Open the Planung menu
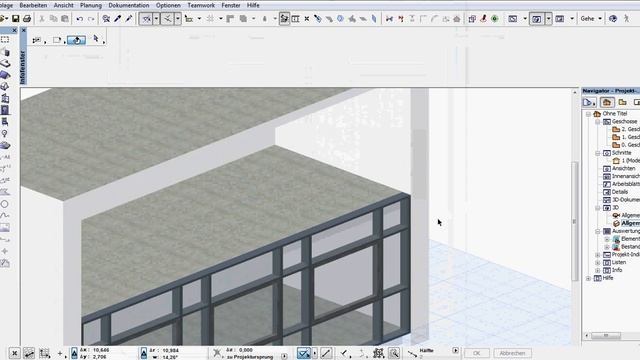 pyautogui.click(x=91, y=5)
